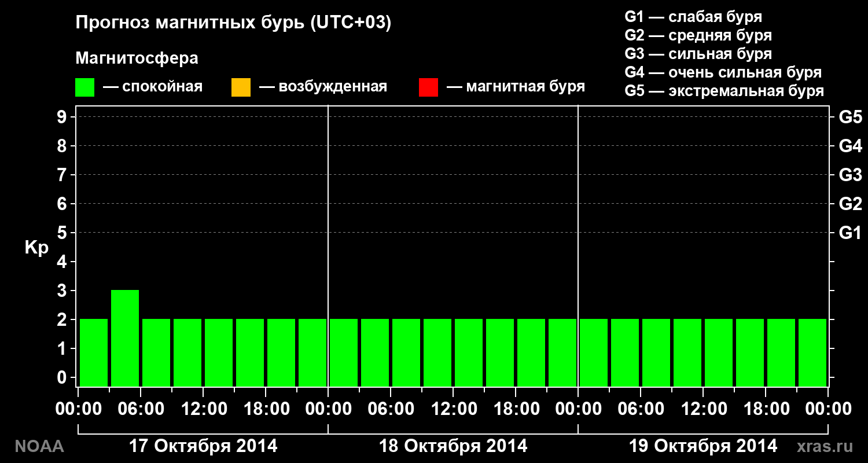Click the '18:00' tick above 19 Октября
This screenshot has width=868, height=463.
(x=766, y=409)
